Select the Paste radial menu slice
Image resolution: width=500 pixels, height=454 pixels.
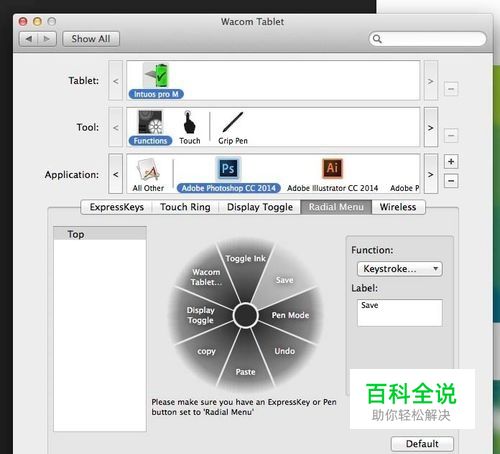tap(246, 372)
